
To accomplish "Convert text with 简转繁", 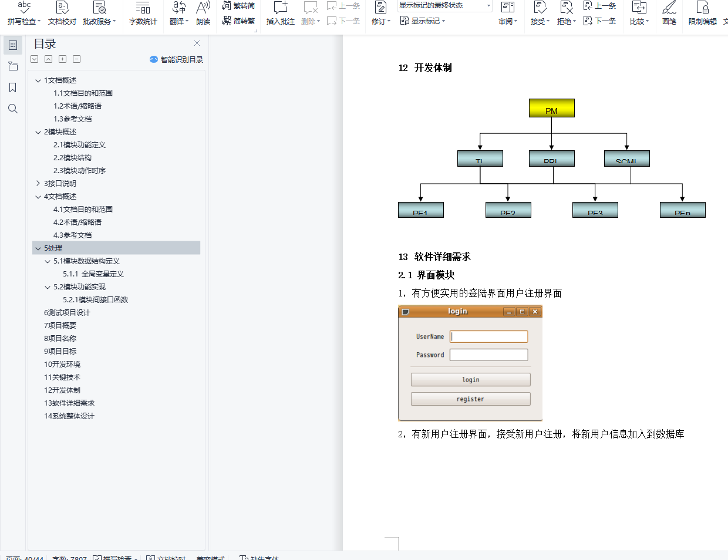I will click(x=238, y=21).
